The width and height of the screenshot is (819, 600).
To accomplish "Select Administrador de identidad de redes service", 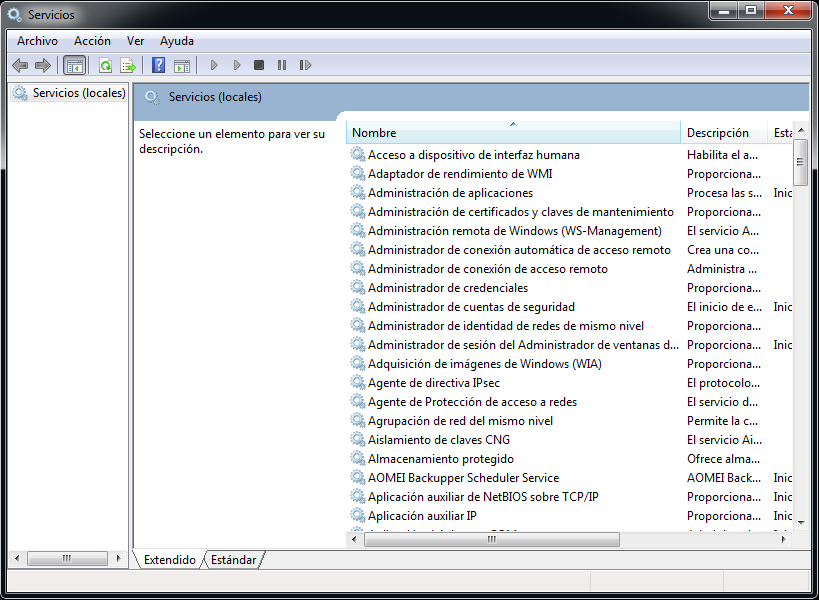I will pos(506,326).
